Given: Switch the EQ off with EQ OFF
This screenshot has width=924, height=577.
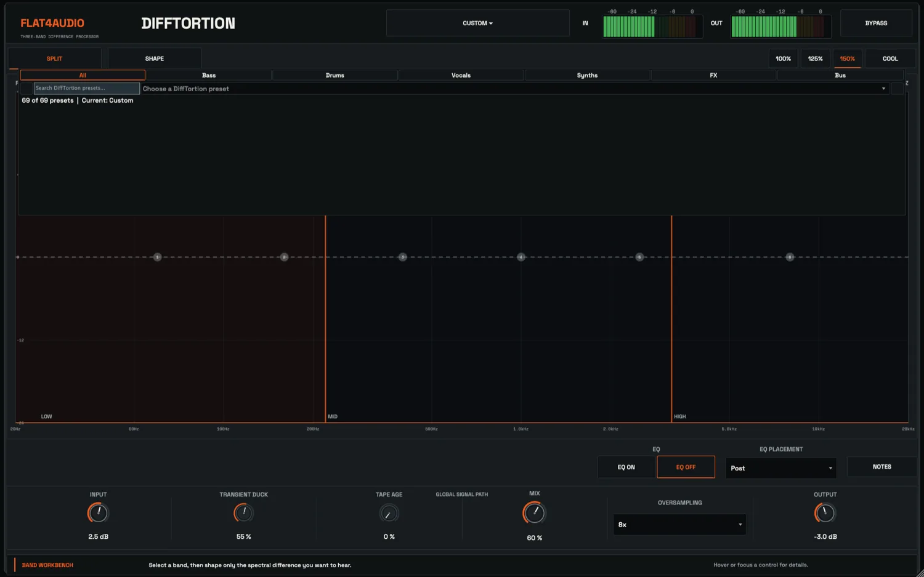Looking at the screenshot, I should [x=686, y=467].
